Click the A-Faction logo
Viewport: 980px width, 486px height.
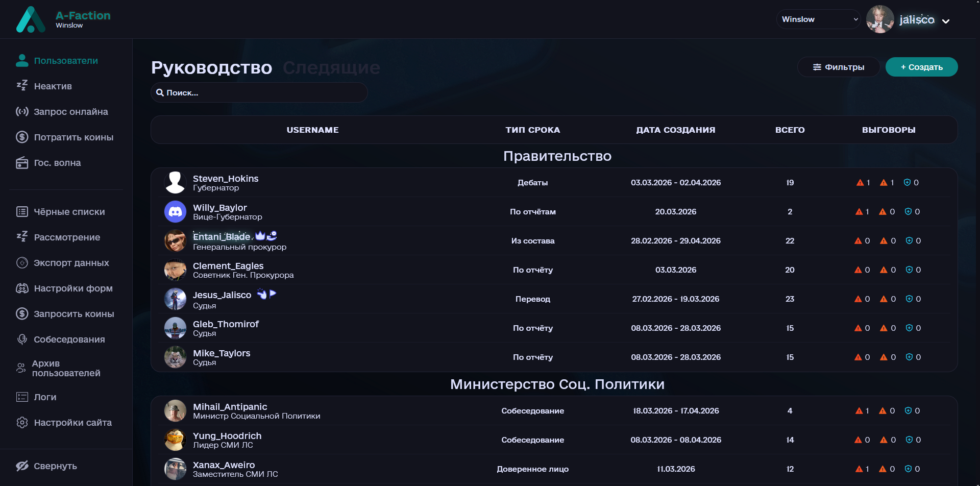pos(31,19)
